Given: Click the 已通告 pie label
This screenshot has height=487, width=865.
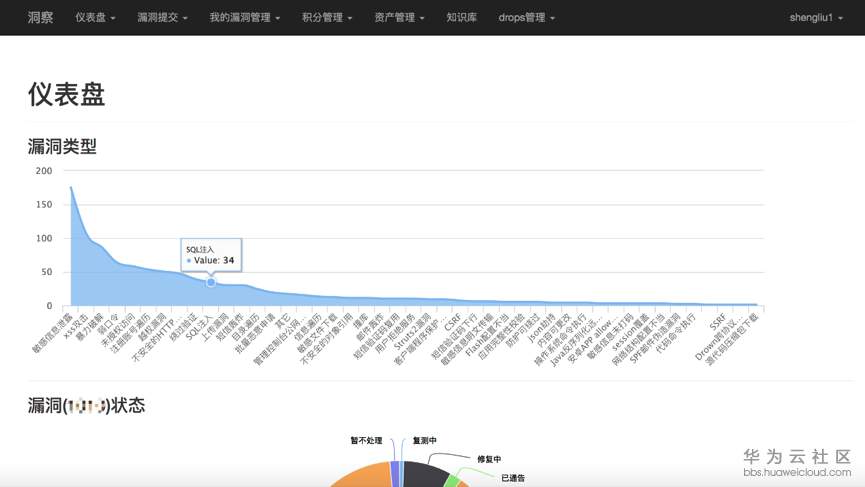Looking at the screenshot, I should [x=512, y=478].
